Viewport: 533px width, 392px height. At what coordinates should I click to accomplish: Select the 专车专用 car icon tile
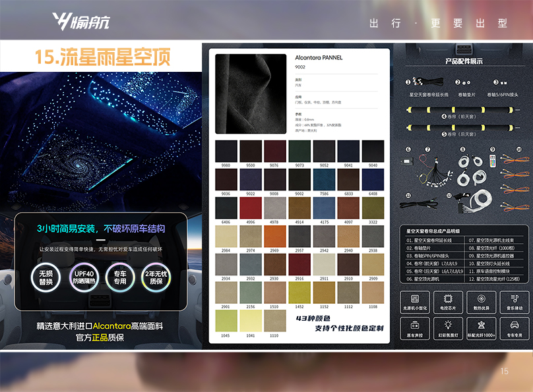click(x=514, y=326)
